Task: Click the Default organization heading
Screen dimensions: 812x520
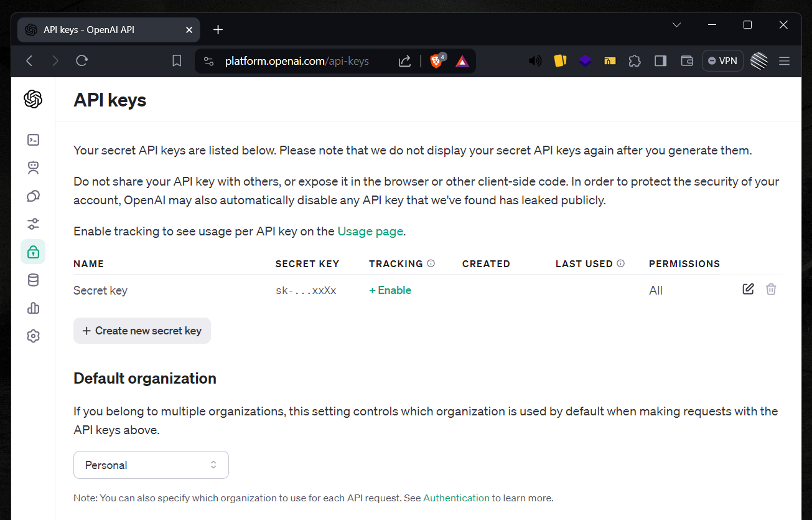Action: [x=145, y=378]
